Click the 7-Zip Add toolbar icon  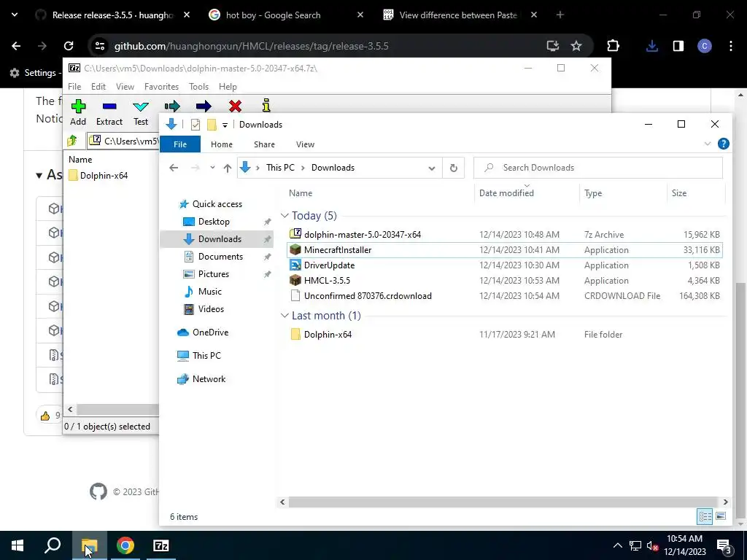click(x=78, y=106)
